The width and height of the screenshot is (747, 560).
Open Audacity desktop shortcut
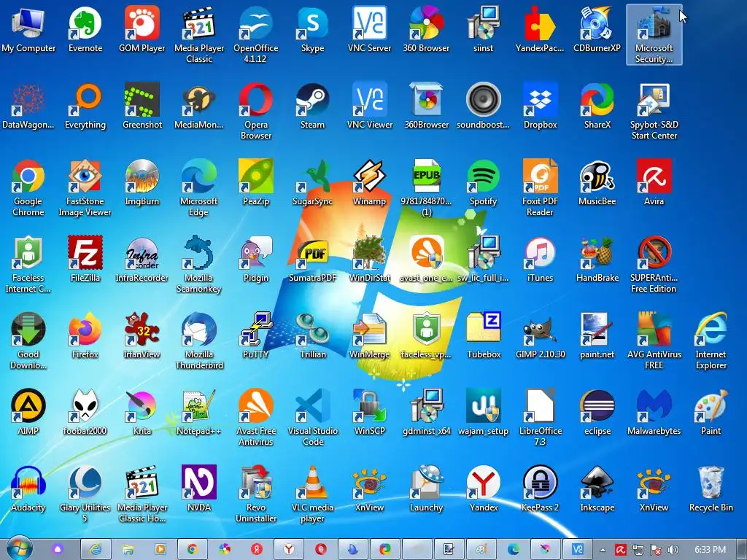click(28, 489)
